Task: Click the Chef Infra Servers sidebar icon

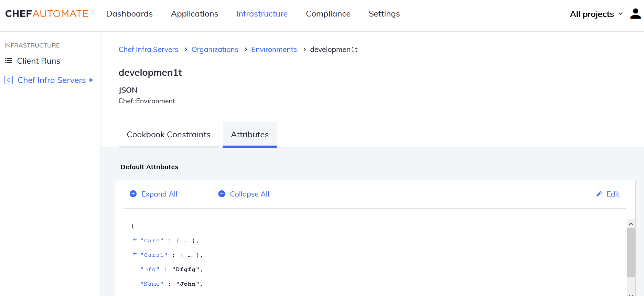Action: [x=9, y=80]
